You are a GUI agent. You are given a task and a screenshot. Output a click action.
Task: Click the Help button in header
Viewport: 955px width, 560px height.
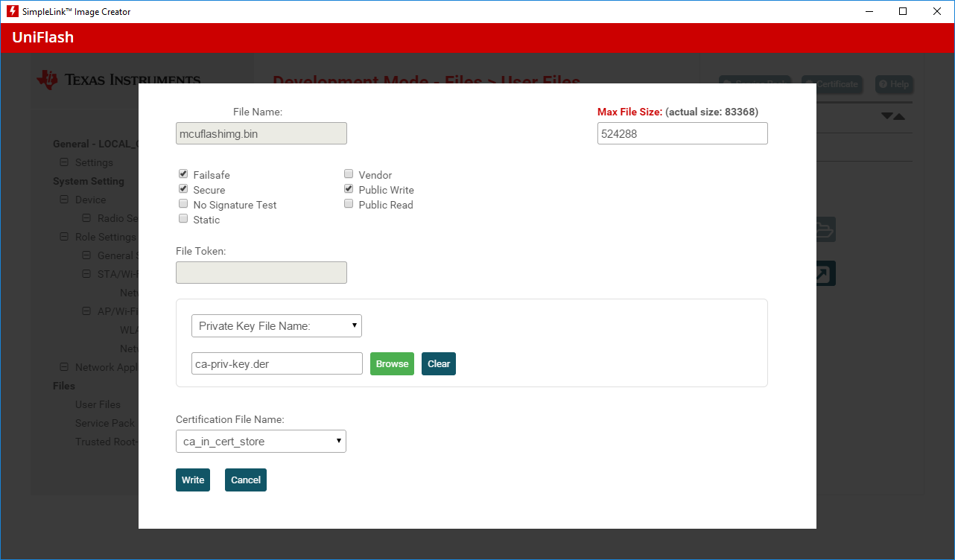click(x=893, y=84)
